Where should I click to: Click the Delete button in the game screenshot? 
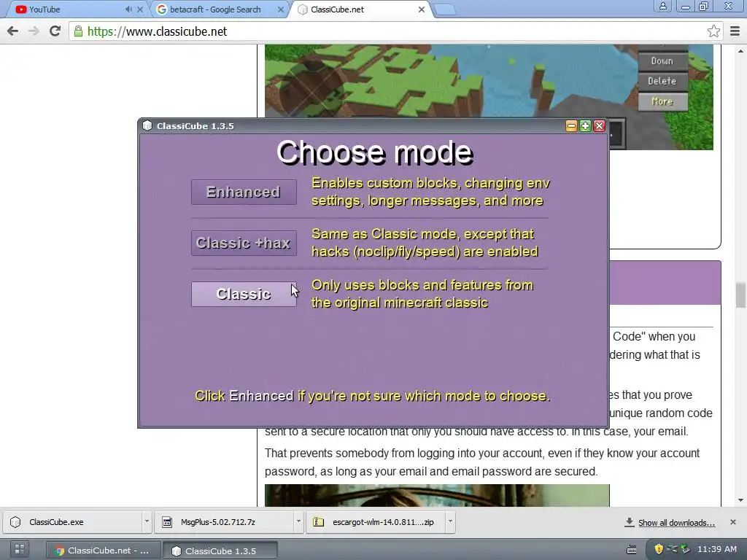(662, 81)
